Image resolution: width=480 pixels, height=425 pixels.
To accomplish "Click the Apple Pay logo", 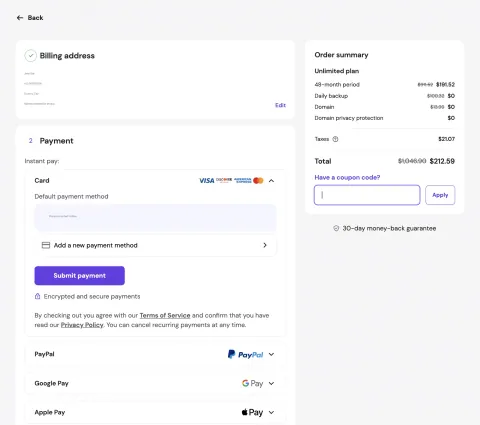I will pyautogui.click(x=252, y=412).
